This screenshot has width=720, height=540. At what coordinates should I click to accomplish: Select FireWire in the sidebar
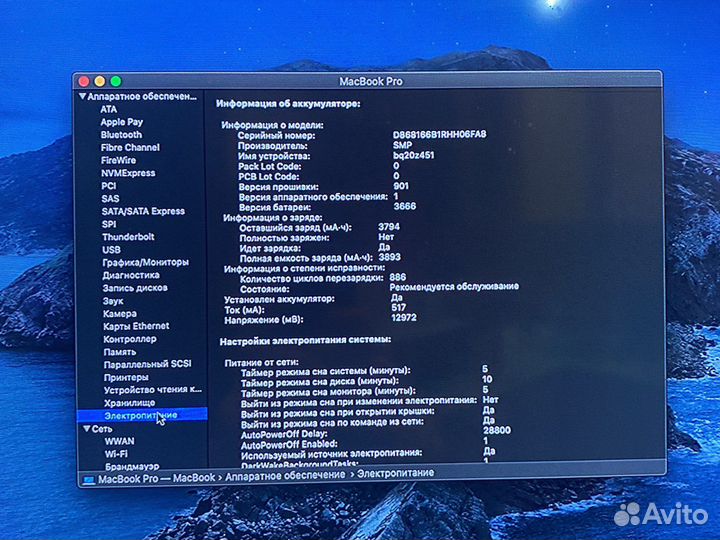click(x=118, y=160)
